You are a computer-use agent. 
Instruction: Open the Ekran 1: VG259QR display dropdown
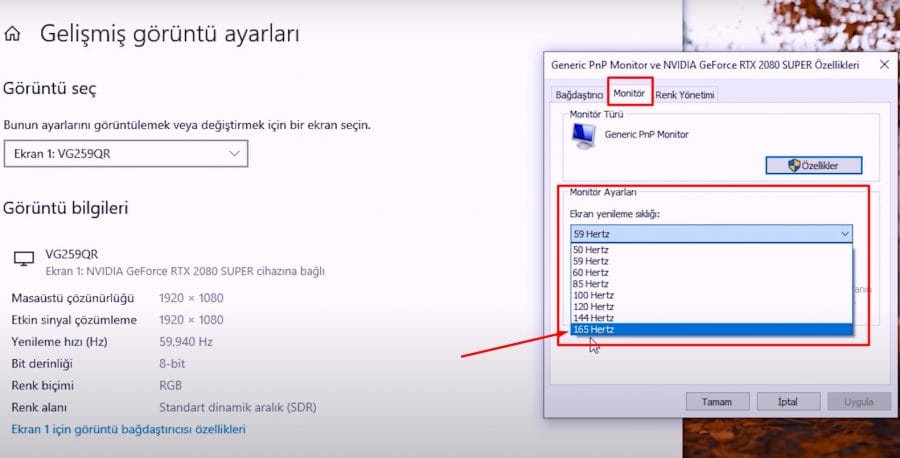tap(125, 153)
